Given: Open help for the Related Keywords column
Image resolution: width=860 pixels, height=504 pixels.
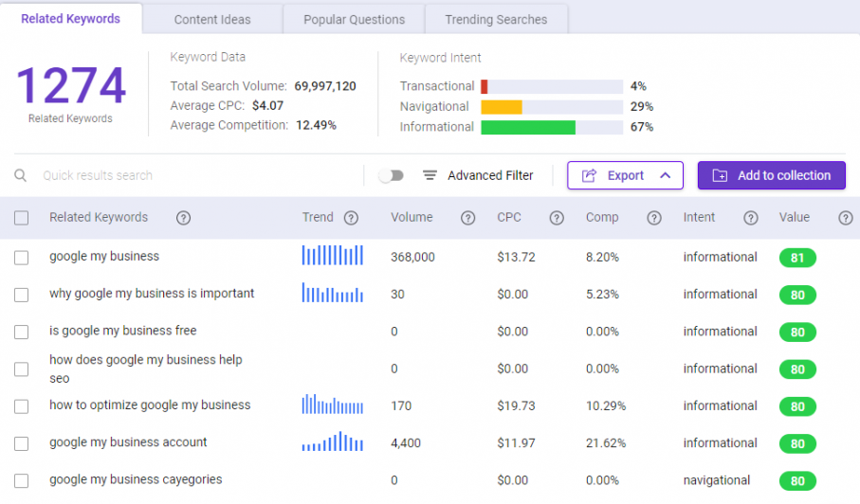Looking at the screenshot, I should [x=183, y=218].
